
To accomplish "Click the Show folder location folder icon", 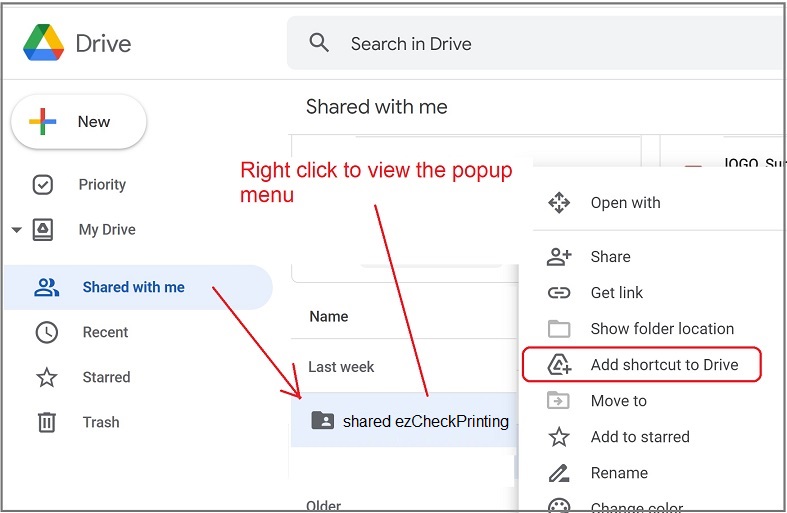I will (x=559, y=329).
